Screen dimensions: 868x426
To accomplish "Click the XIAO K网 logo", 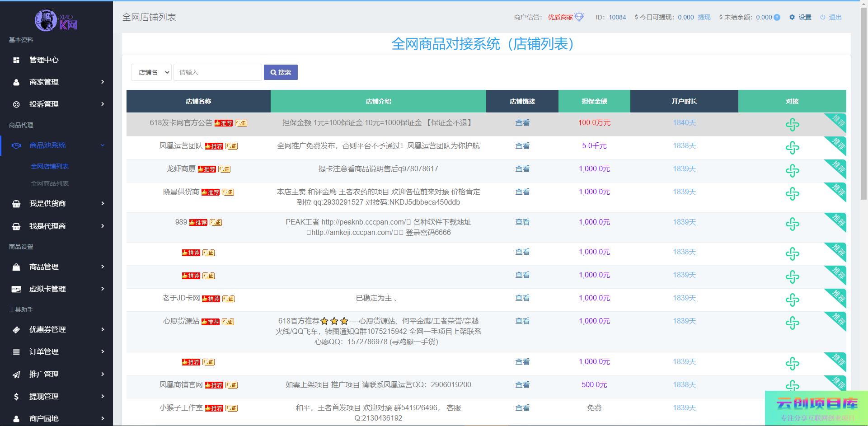I will 56,19.
